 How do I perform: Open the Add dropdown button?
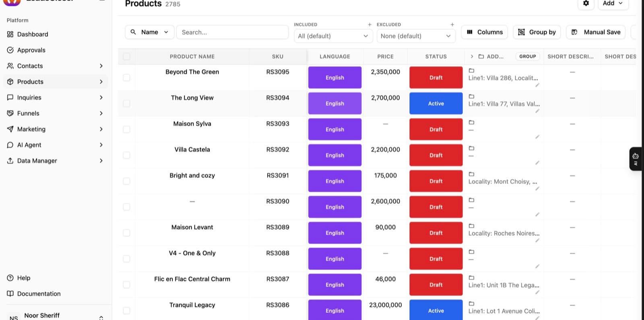pyautogui.click(x=613, y=4)
